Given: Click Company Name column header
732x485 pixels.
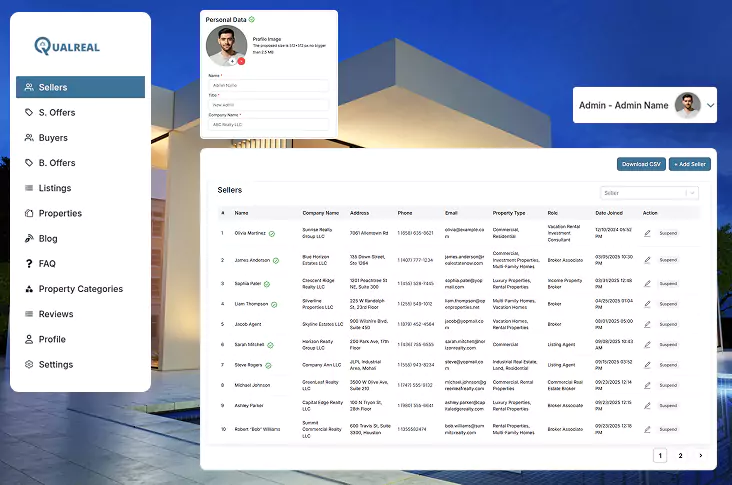Looking at the screenshot, I should click(321, 213).
